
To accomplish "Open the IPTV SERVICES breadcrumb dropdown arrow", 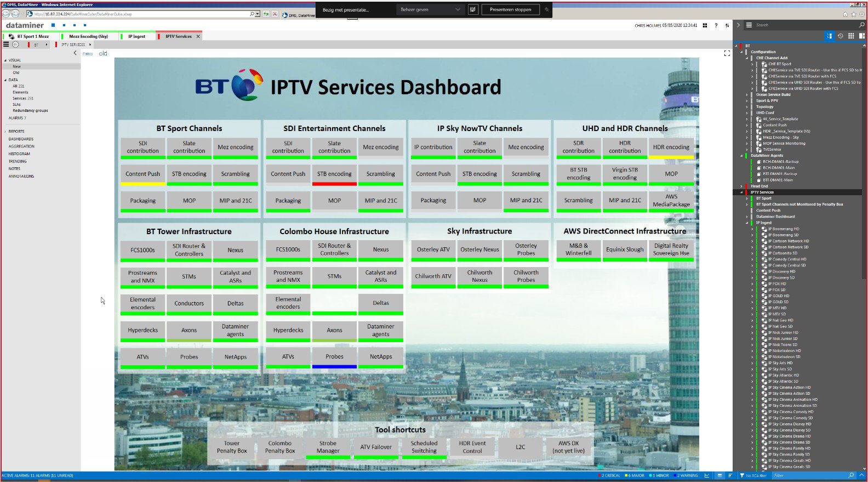I will click(x=90, y=44).
